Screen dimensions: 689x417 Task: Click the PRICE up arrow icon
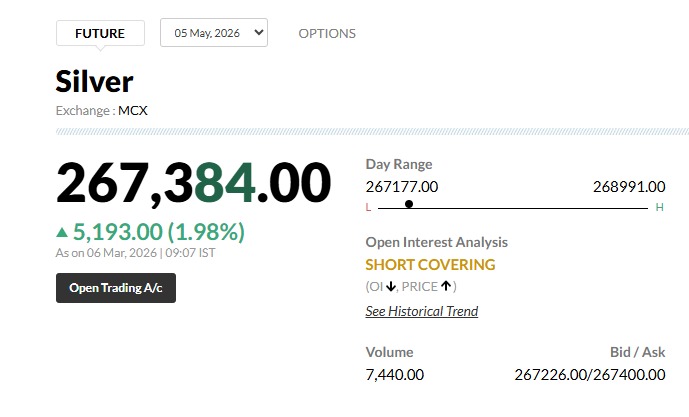pyautogui.click(x=446, y=287)
